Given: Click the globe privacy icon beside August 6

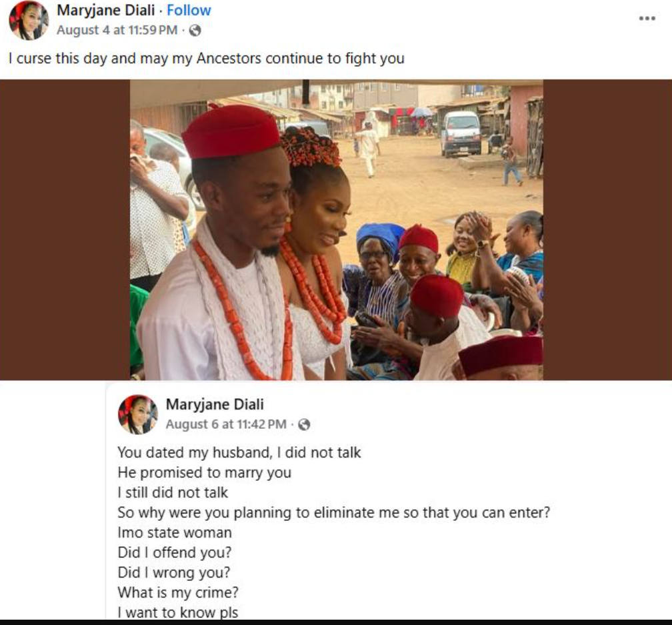Looking at the screenshot, I should (x=304, y=424).
